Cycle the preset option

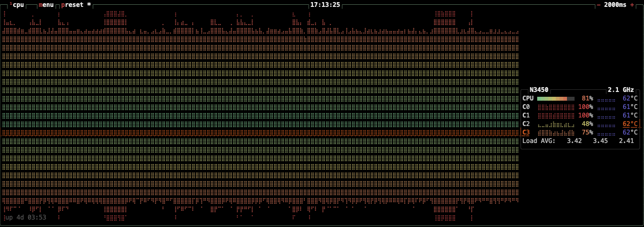pyautogui.click(x=76, y=4)
